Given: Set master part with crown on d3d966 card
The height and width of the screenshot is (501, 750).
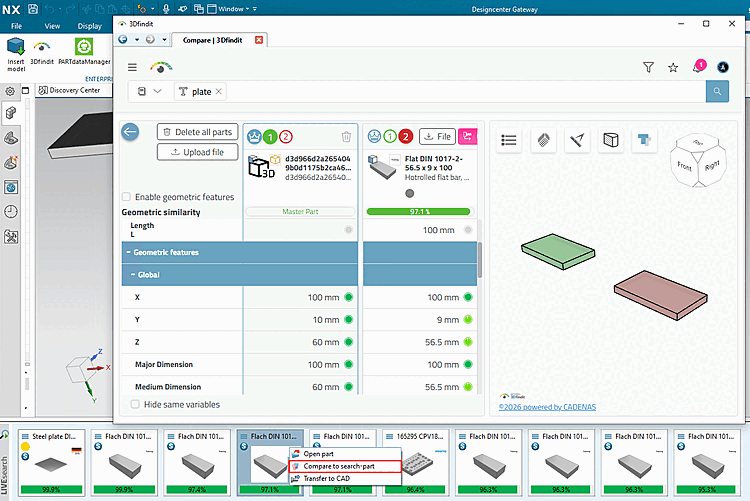Looking at the screenshot, I should pyautogui.click(x=254, y=137).
